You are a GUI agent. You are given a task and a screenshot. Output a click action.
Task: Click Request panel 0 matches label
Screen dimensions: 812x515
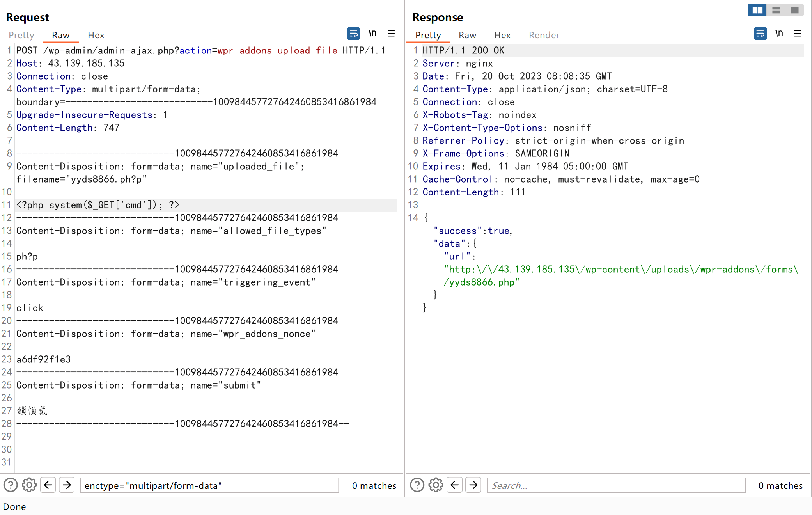(374, 486)
